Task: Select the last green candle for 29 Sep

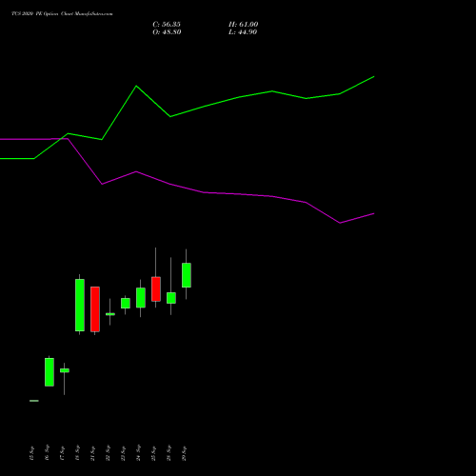Action: 187,275
